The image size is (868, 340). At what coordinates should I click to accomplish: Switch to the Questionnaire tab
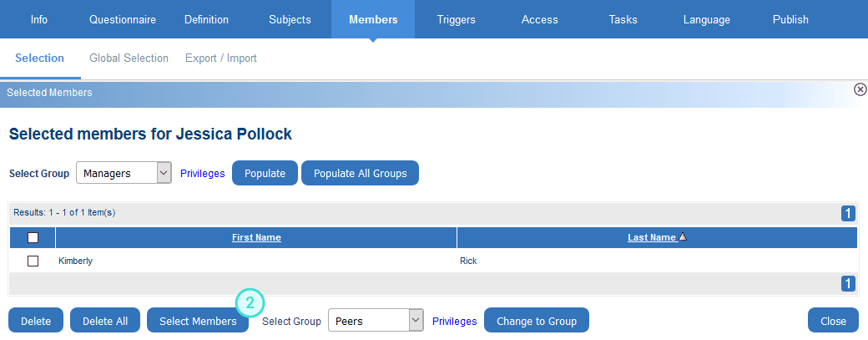click(123, 19)
